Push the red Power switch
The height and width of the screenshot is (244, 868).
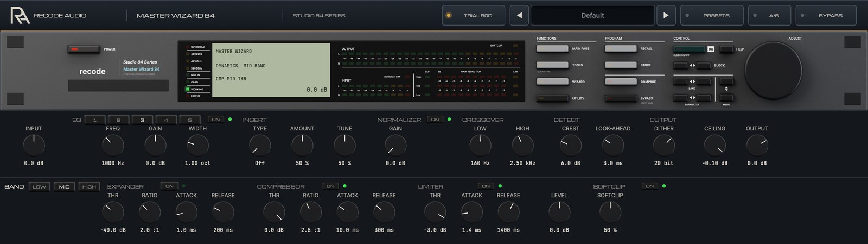click(x=84, y=49)
